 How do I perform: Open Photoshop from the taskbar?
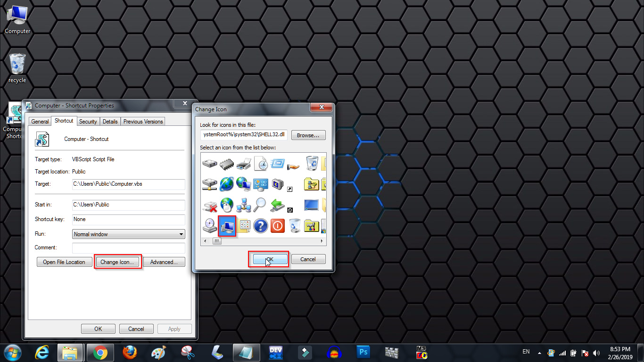pyautogui.click(x=363, y=353)
